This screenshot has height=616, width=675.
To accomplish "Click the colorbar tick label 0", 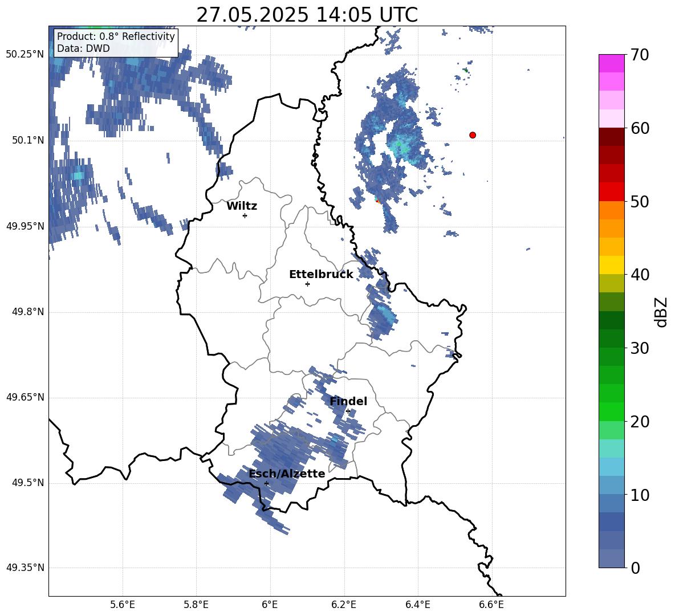I will [635, 568].
